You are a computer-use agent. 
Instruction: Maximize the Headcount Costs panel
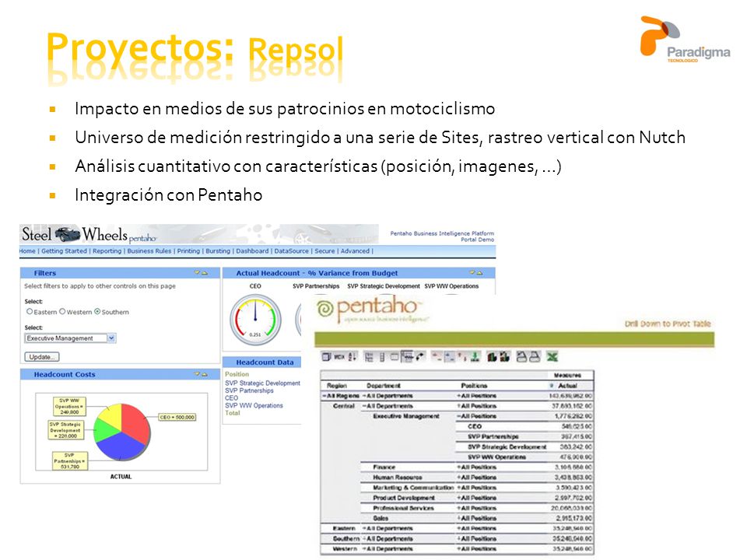[205, 374]
